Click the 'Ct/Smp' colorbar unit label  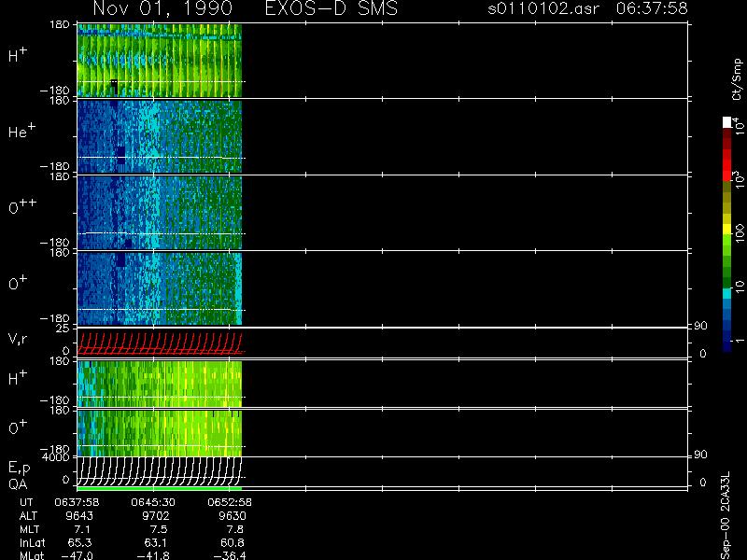click(737, 79)
